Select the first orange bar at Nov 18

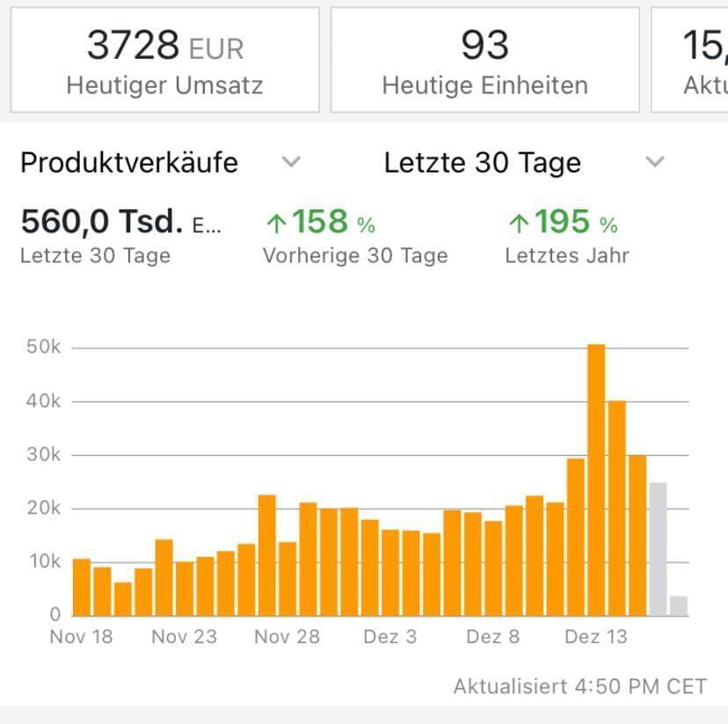(x=81, y=587)
